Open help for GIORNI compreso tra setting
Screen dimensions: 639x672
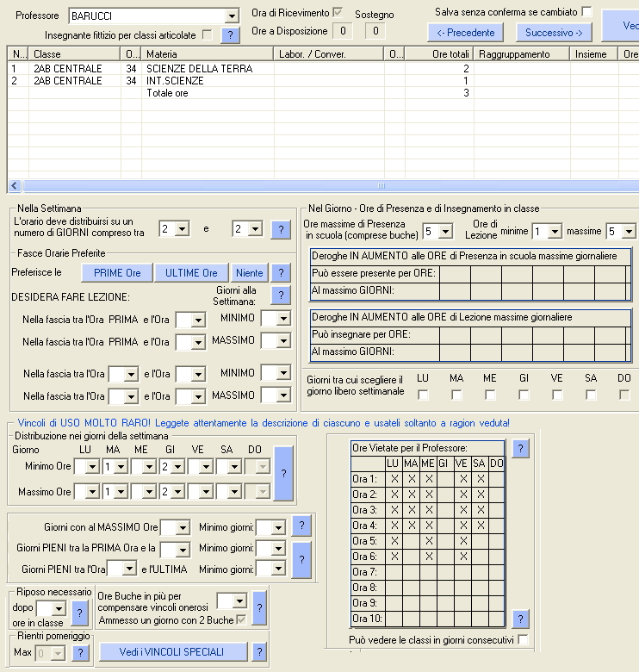point(281,230)
